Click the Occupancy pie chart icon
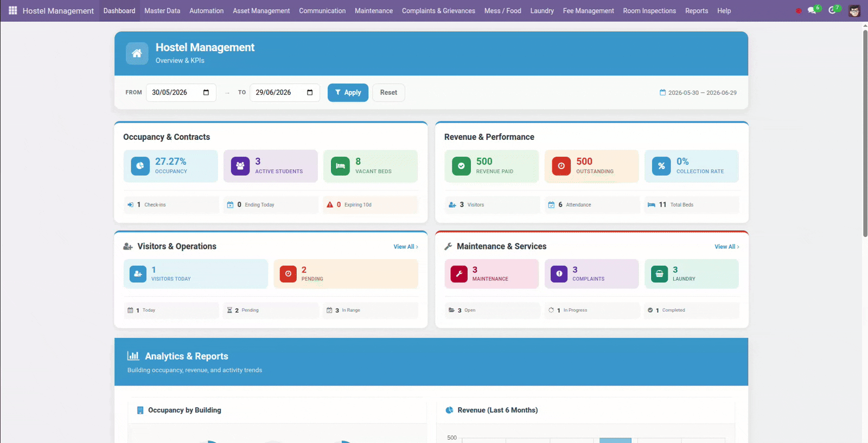868x443 pixels. pyautogui.click(x=140, y=166)
